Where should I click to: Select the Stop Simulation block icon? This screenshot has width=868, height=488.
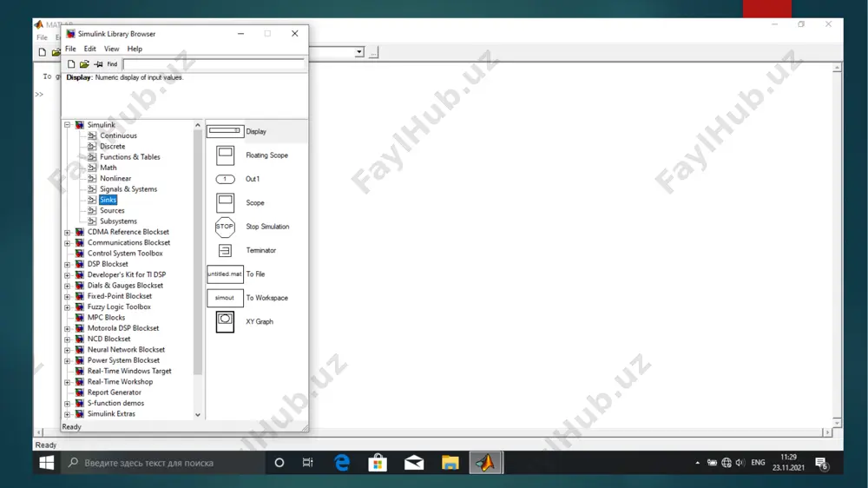pos(225,227)
